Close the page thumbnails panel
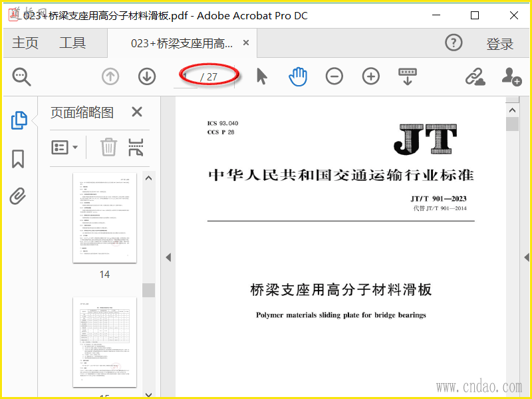This screenshot has width=532, height=399. point(137,112)
